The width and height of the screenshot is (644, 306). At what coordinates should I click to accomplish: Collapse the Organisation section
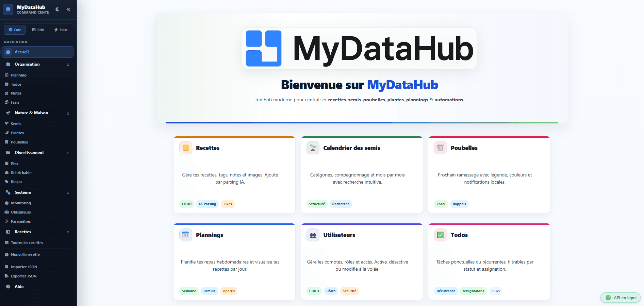tap(68, 65)
